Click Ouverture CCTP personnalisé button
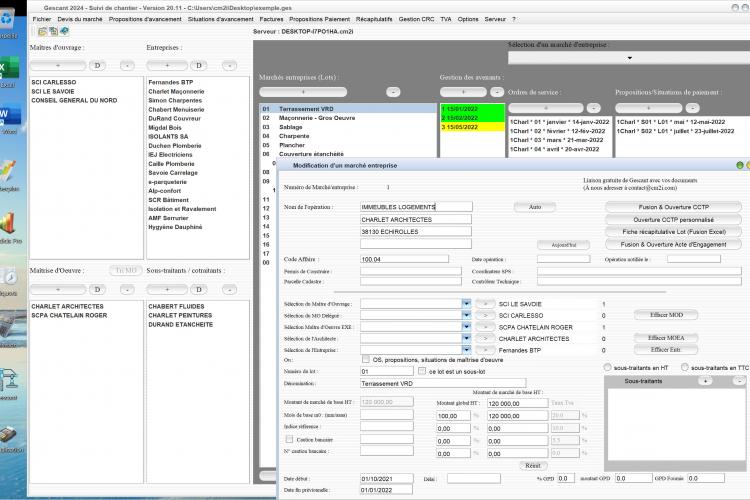Image resolution: width=750 pixels, height=500 pixels. tap(673, 220)
